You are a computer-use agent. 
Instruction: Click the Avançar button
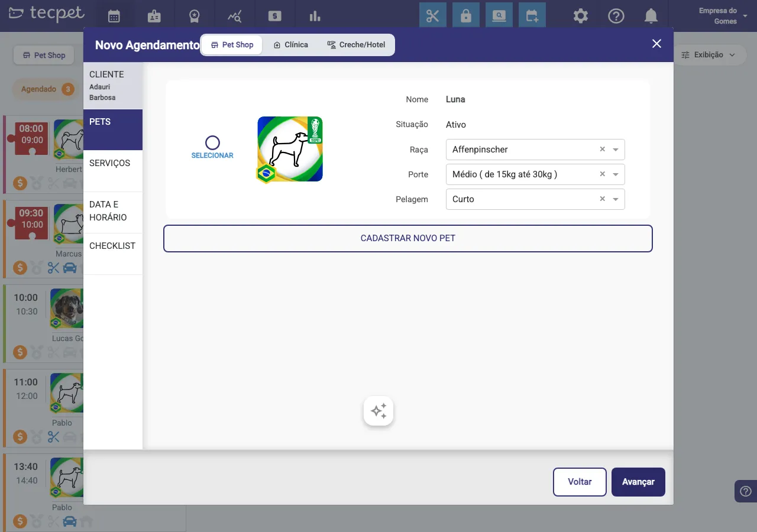click(x=638, y=482)
